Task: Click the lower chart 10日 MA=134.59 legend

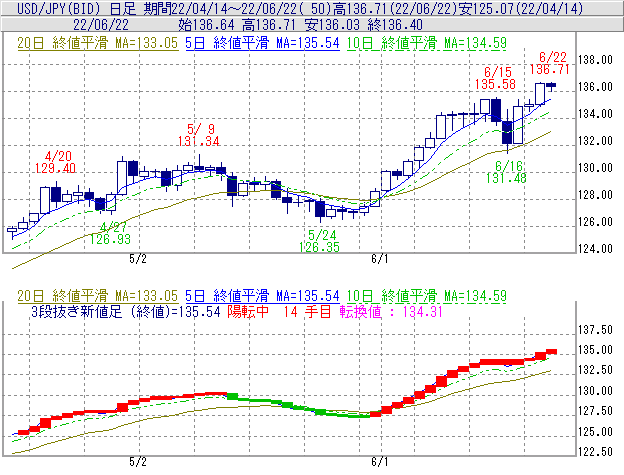Action: click(427, 296)
